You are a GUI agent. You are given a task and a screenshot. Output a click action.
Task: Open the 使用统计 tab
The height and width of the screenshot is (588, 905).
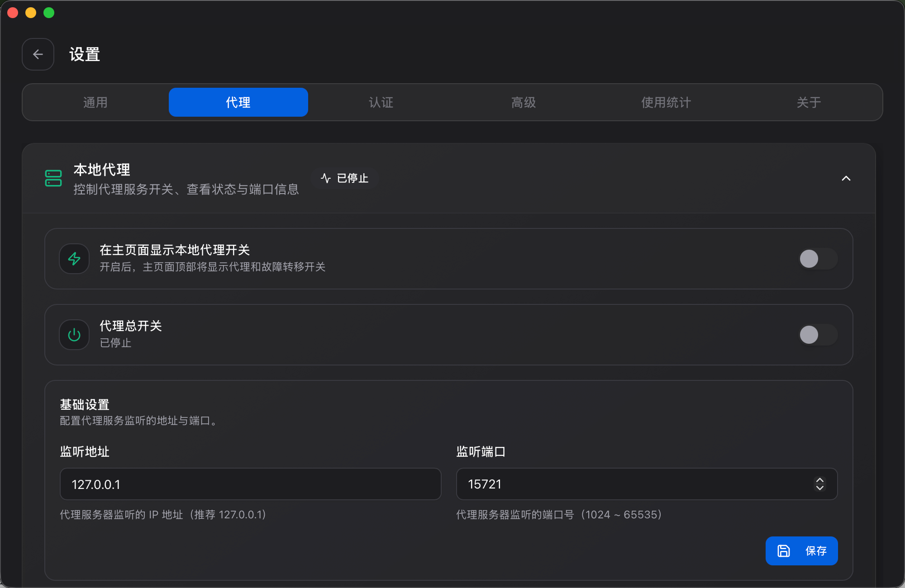666,102
